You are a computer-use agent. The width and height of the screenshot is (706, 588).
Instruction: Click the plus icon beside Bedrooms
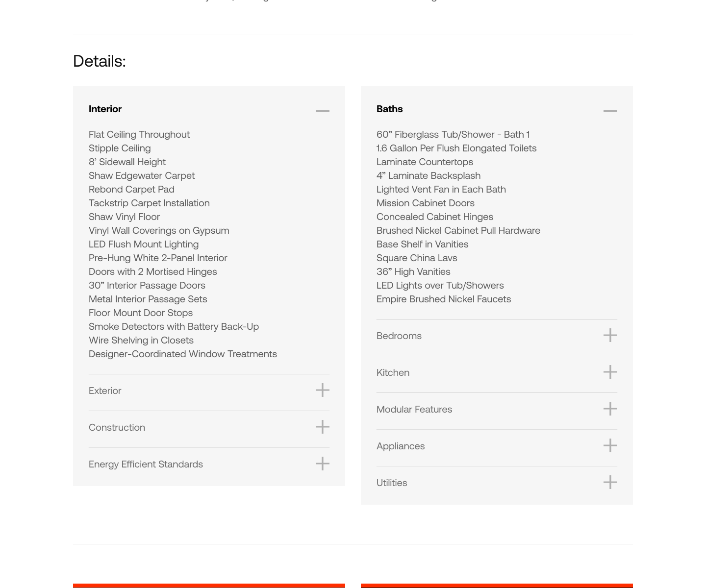[x=610, y=335]
